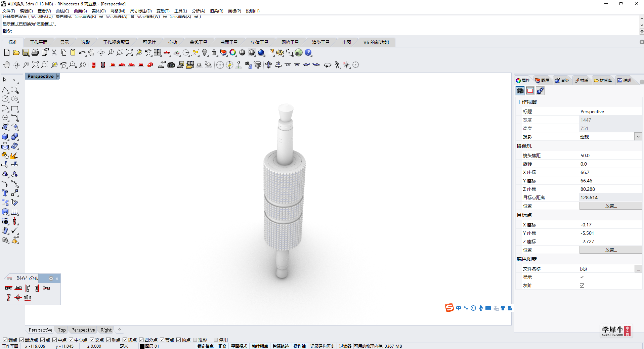The image size is (644, 349).
Task: Open the 文件(F) menu
Action: 9,11
